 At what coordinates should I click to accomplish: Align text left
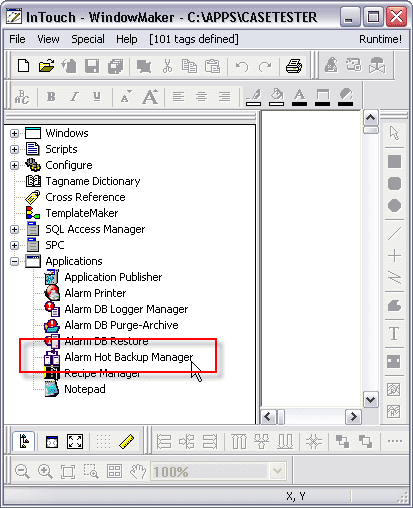pyautogui.click(x=178, y=97)
